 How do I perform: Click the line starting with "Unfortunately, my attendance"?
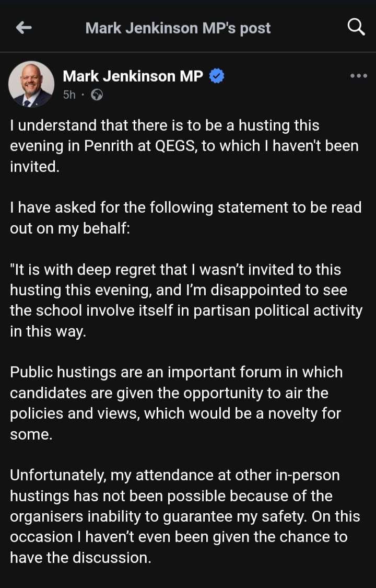(174, 475)
